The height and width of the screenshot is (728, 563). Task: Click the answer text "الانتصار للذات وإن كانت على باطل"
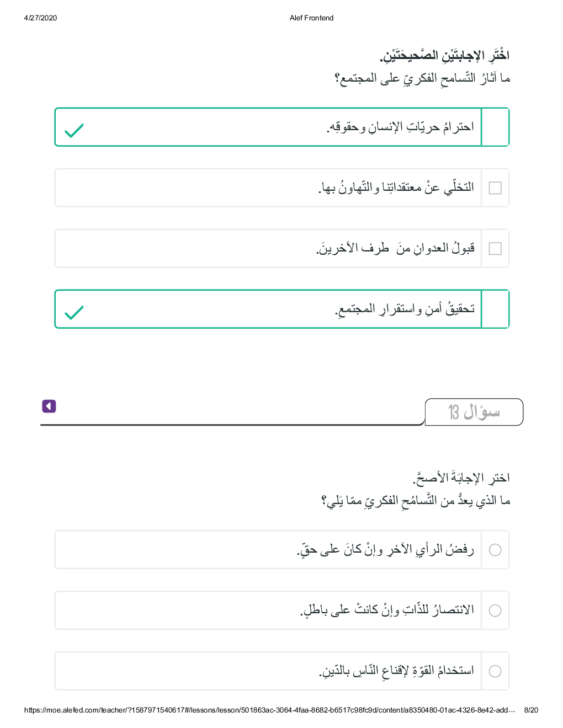click(x=387, y=610)
